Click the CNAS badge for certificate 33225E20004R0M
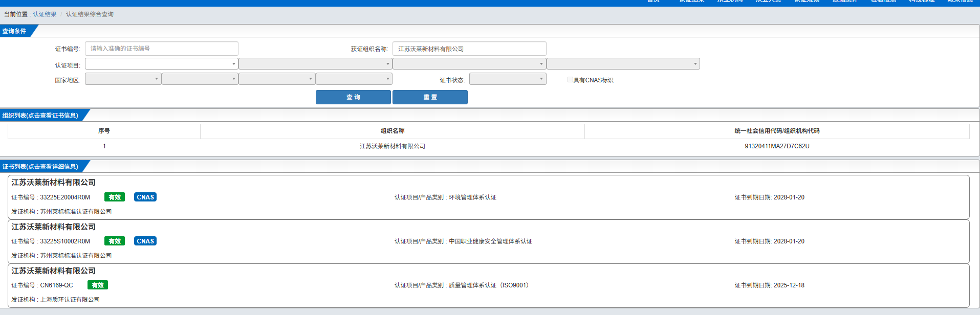This screenshot has width=980, height=315. click(145, 197)
